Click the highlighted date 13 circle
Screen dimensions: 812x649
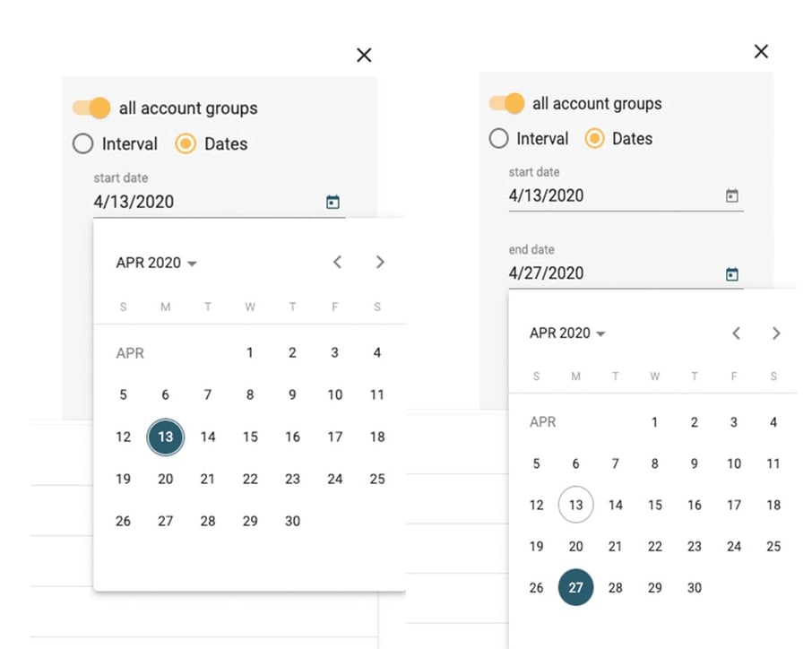[x=165, y=437]
